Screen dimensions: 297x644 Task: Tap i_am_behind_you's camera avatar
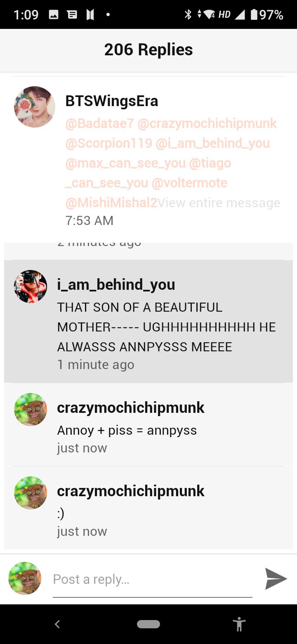pos(31,286)
